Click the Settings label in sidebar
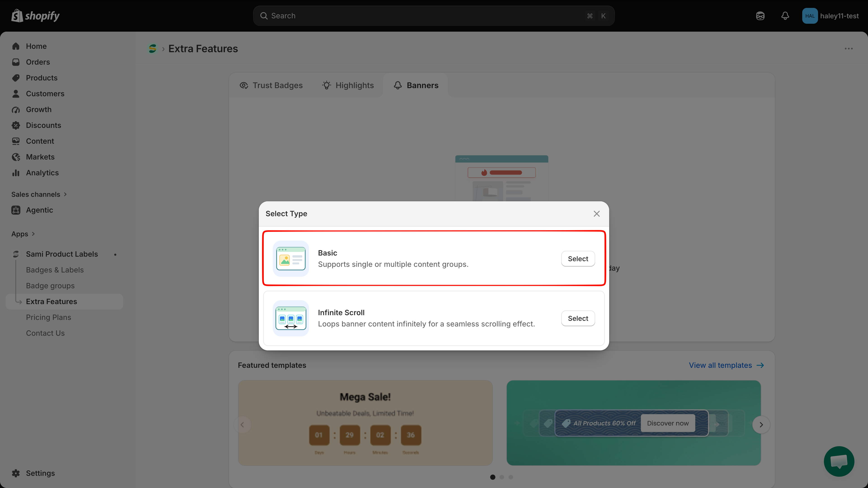This screenshot has height=488, width=868. coord(40,473)
